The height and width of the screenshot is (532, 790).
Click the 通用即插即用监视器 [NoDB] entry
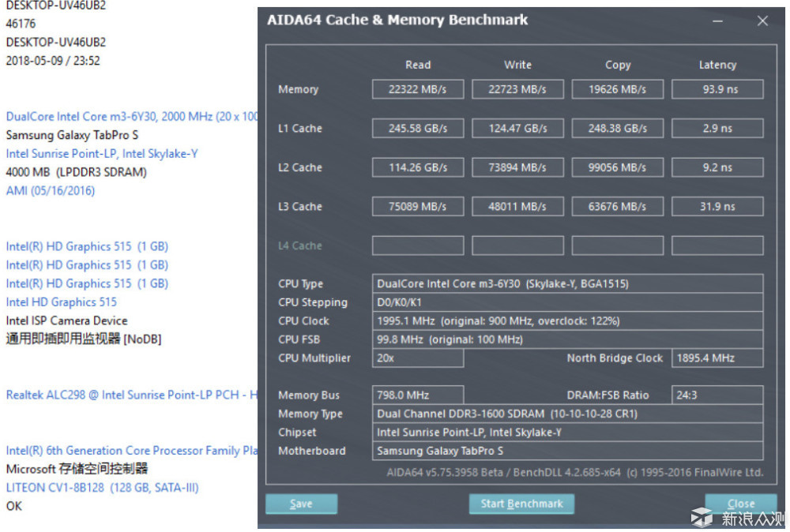tap(84, 339)
